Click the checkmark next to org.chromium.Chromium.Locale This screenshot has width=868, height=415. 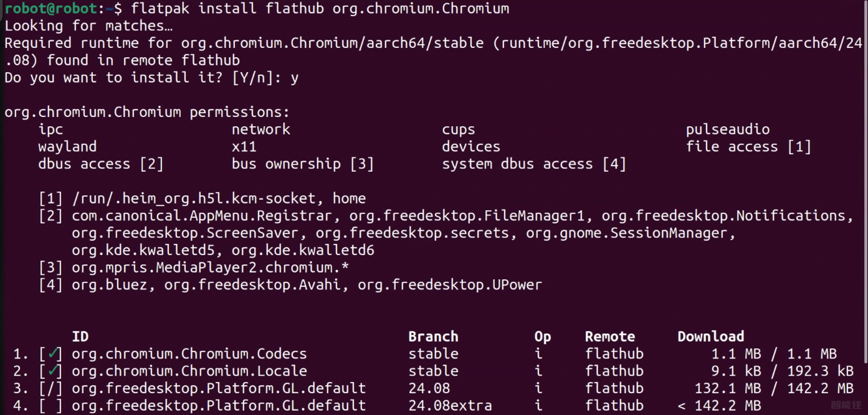53,371
